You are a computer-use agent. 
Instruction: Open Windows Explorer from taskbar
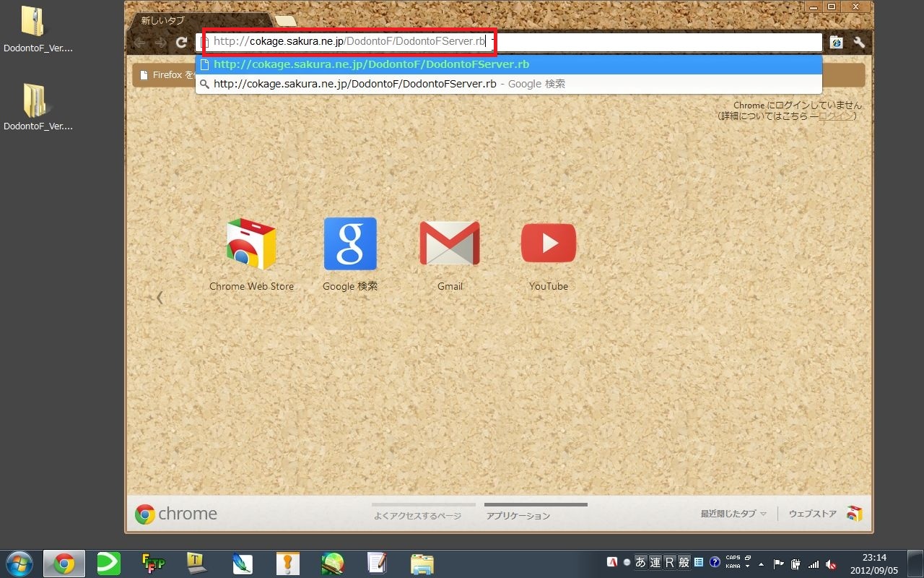click(x=422, y=564)
